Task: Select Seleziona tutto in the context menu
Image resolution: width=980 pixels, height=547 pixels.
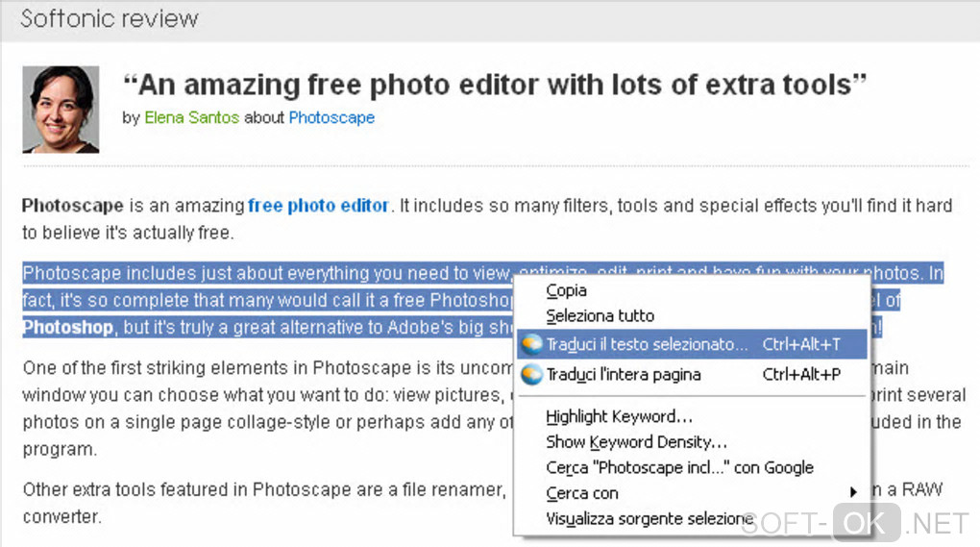Action: point(600,315)
